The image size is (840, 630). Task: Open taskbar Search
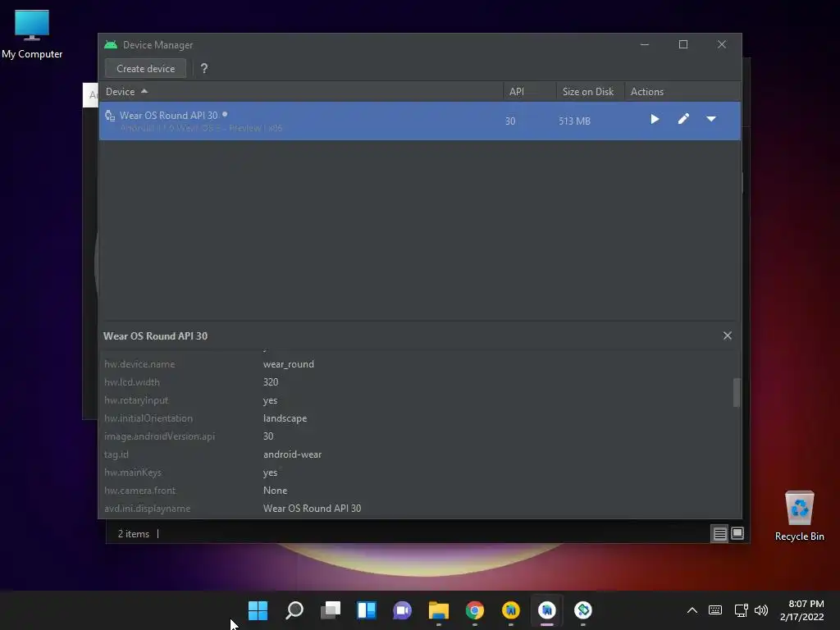click(x=294, y=610)
